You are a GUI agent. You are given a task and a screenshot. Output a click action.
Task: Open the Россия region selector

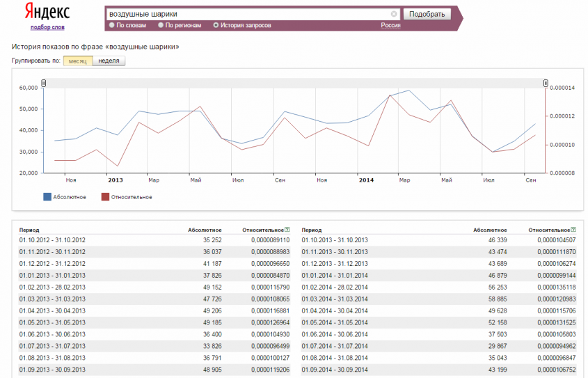click(390, 25)
